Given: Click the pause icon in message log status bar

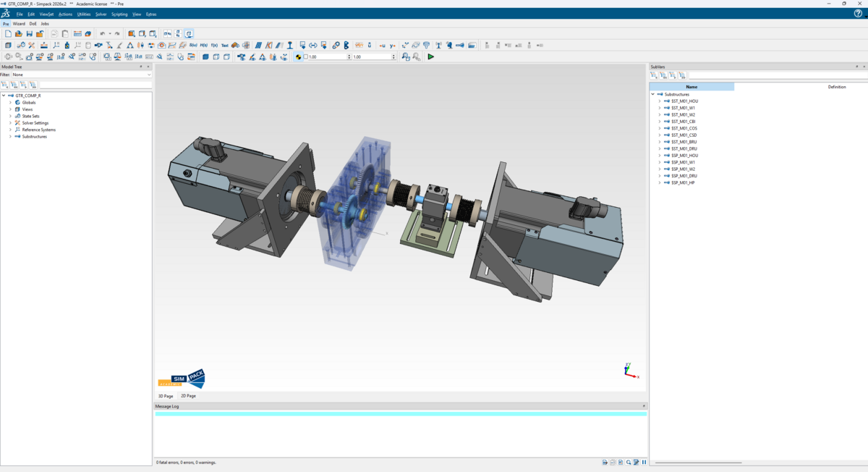Looking at the screenshot, I should 644,462.
